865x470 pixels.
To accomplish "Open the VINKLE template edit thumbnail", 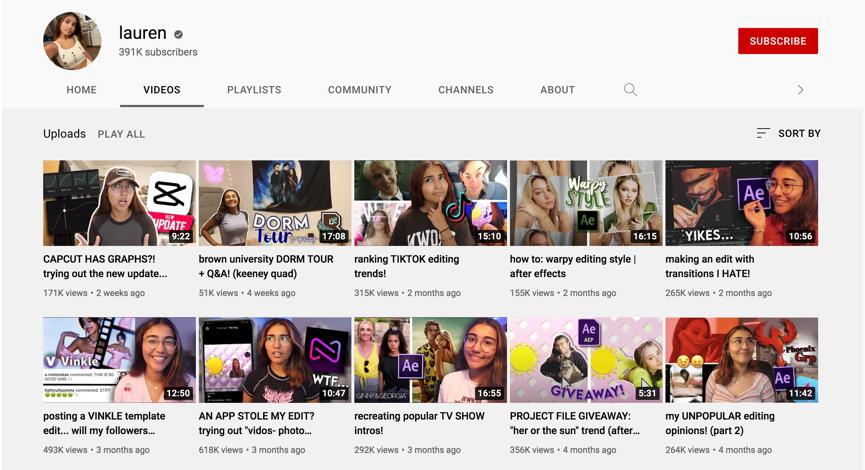I will pos(119,360).
